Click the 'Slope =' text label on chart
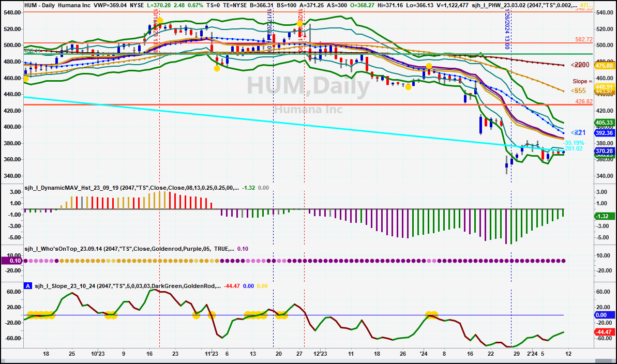The height and width of the screenshot is (364, 617). point(582,81)
